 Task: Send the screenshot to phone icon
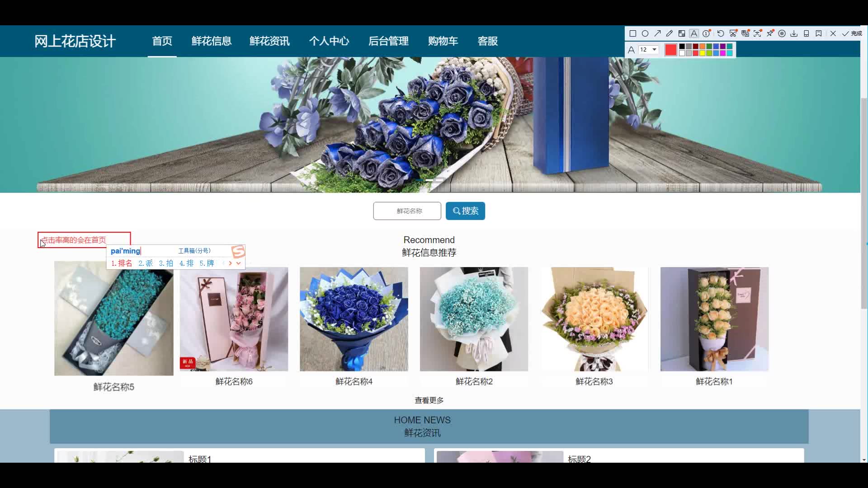pyautogui.click(x=807, y=33)
